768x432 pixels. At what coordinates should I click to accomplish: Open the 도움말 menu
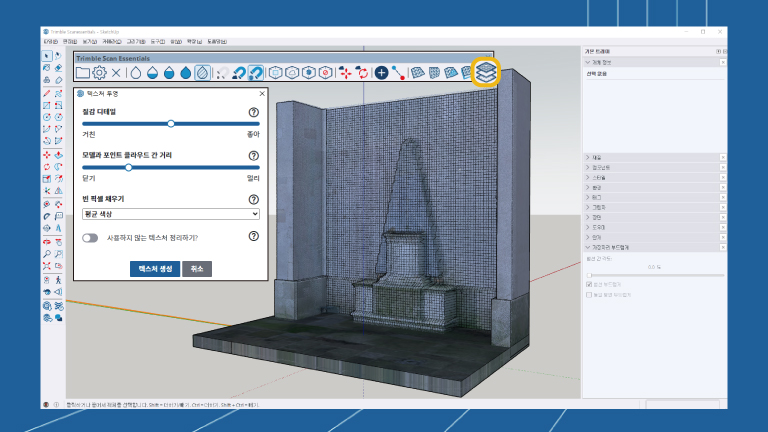coord(217,41)
